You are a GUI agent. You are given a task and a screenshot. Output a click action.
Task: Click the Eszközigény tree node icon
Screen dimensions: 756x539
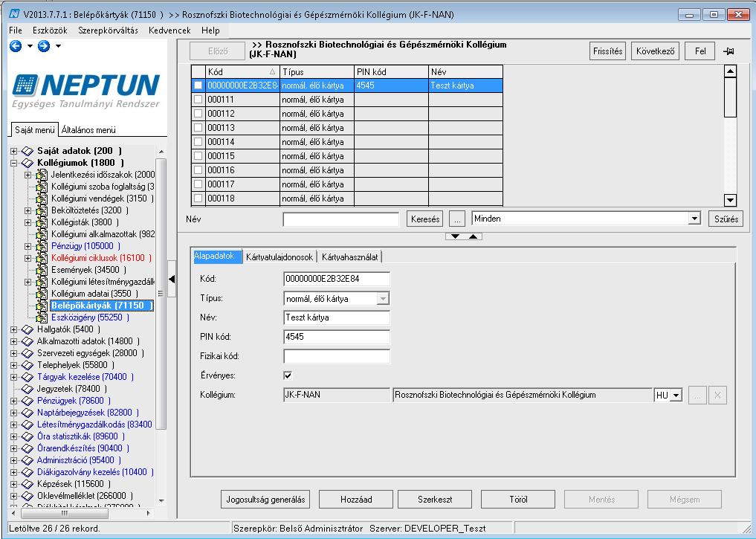click(42, 317)
